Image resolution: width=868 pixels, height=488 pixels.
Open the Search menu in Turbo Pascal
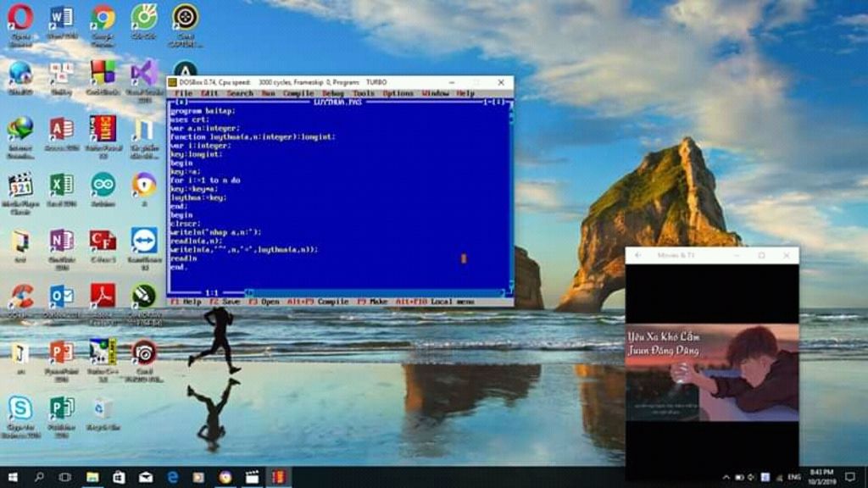click(x=240, y=93)
